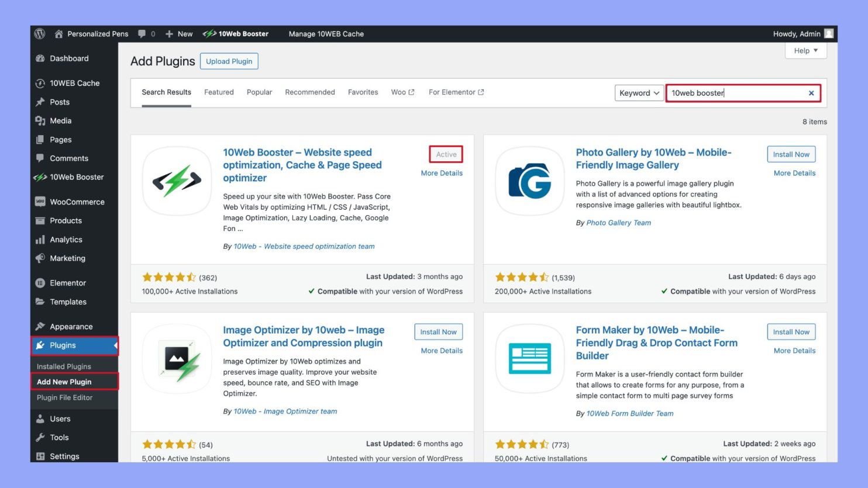The image size is (868, 488).
Task: Open the Keyword filter dropdown
Action: [639, 93]
